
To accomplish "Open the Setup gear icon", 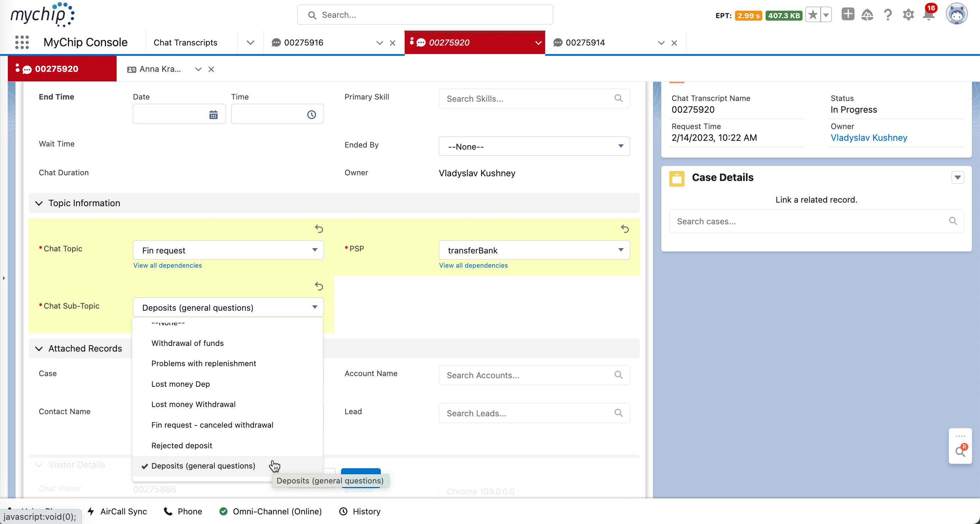I will click(908, 15).
